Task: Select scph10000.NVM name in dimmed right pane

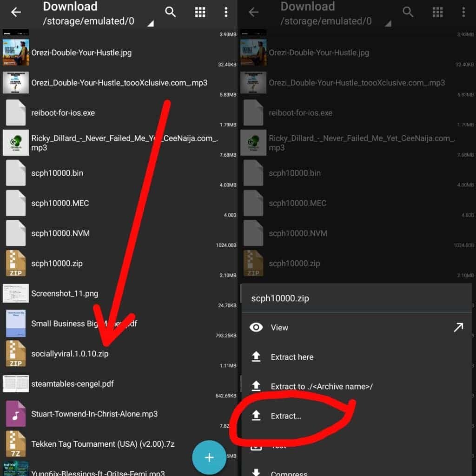Action: pyautogui.click(x=298, y=233)
